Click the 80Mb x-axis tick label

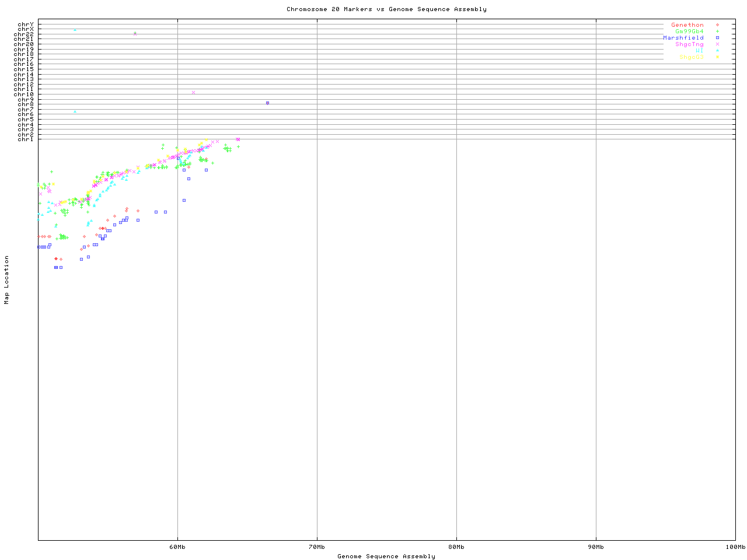click(x=456, y=547)
